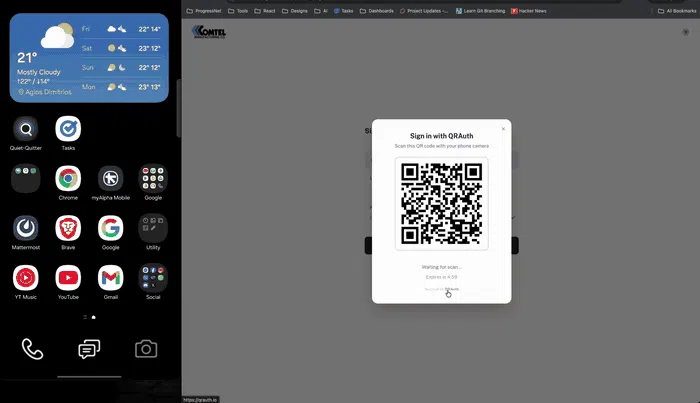Open the Tasks app on the phone

tap(68, 129)
